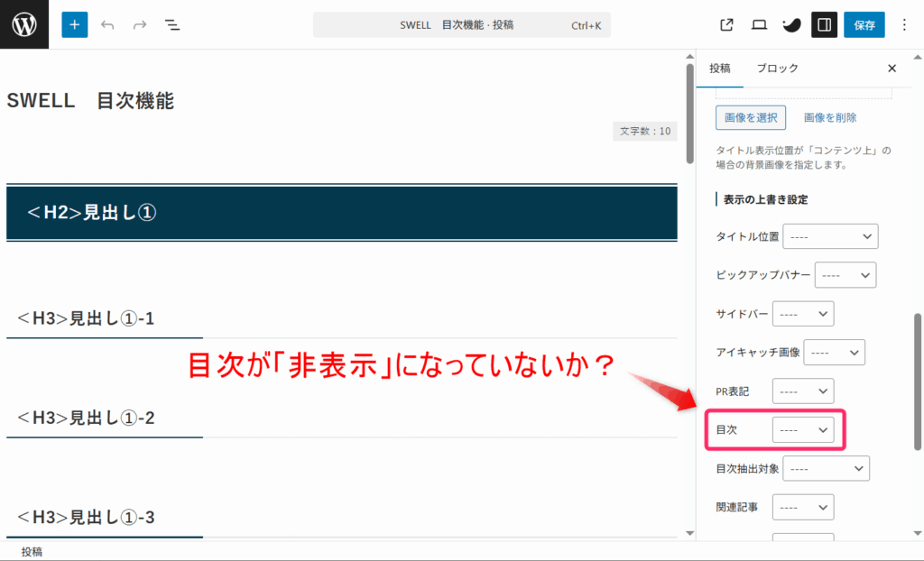Redo the last undone change

pos(140,24)
